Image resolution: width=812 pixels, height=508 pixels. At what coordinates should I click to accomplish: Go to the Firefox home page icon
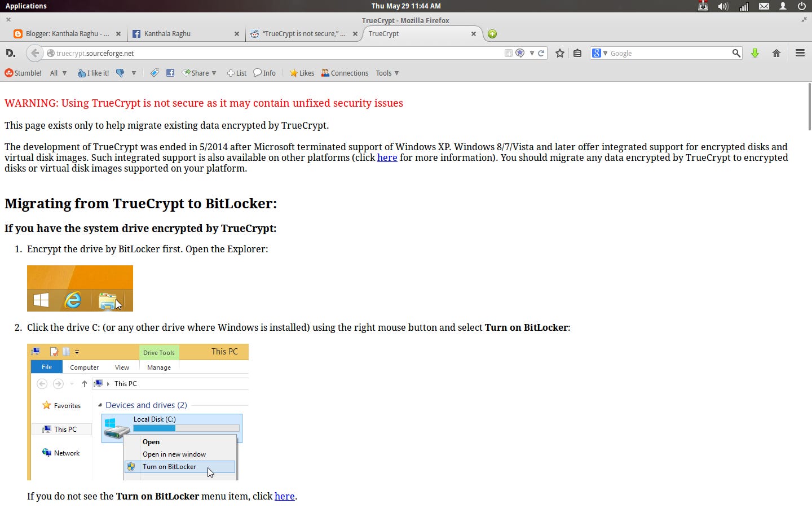pos(776,53)
